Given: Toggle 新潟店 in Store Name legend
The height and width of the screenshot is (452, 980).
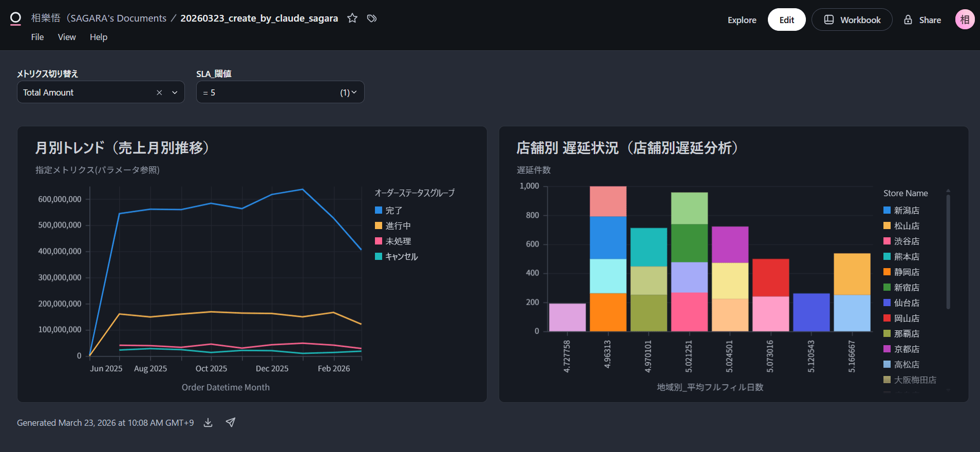Looking at the screenshot, I should tap(906, 211).
